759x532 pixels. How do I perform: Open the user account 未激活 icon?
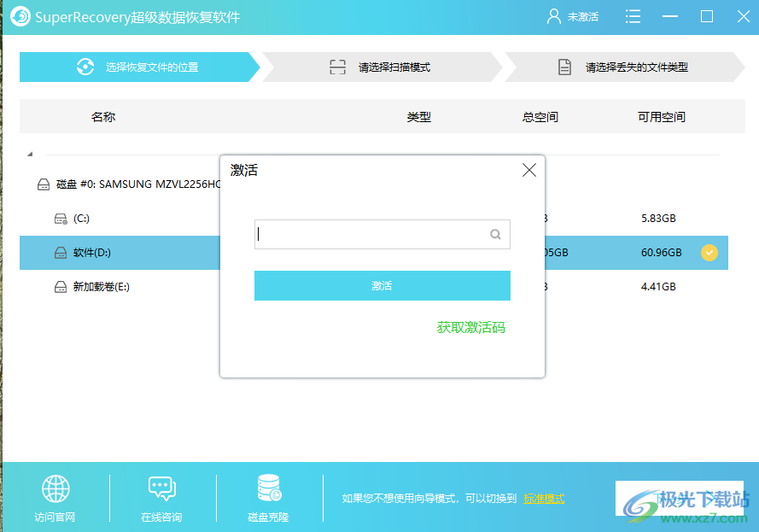[x=554, y=16]
